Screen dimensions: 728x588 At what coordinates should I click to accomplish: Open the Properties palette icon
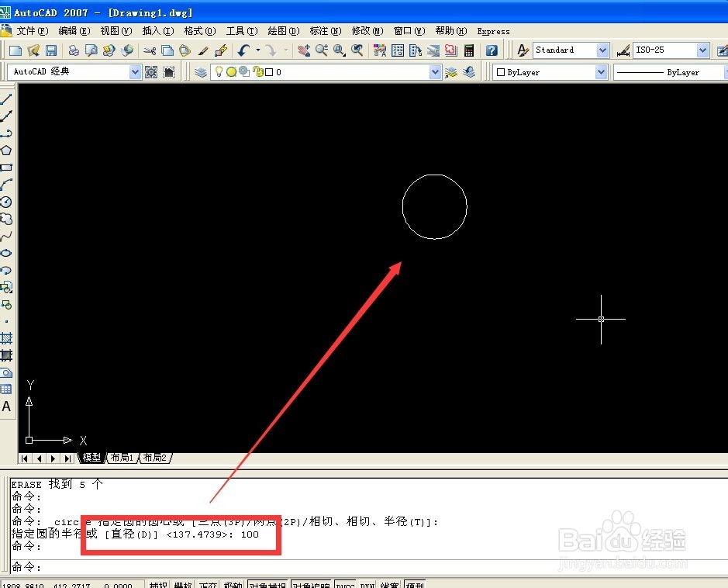[x=380, y=50]
